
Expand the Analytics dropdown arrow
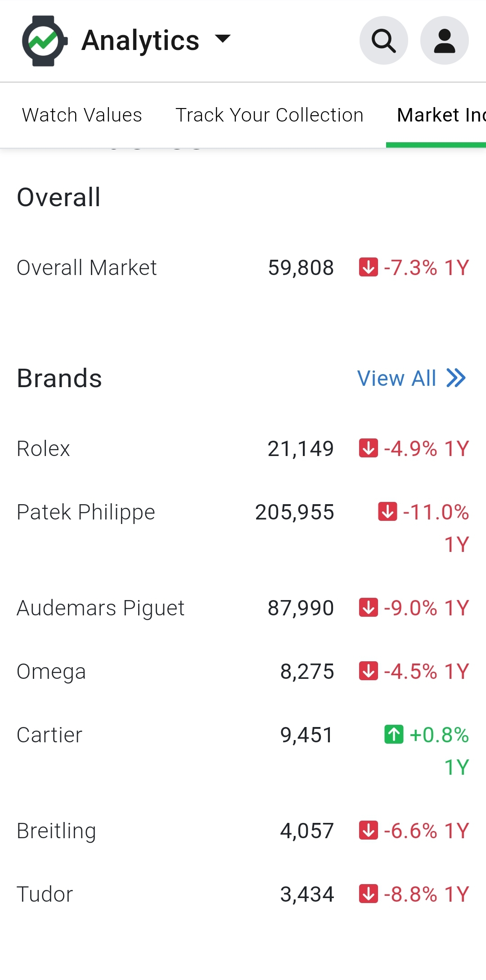223,39
